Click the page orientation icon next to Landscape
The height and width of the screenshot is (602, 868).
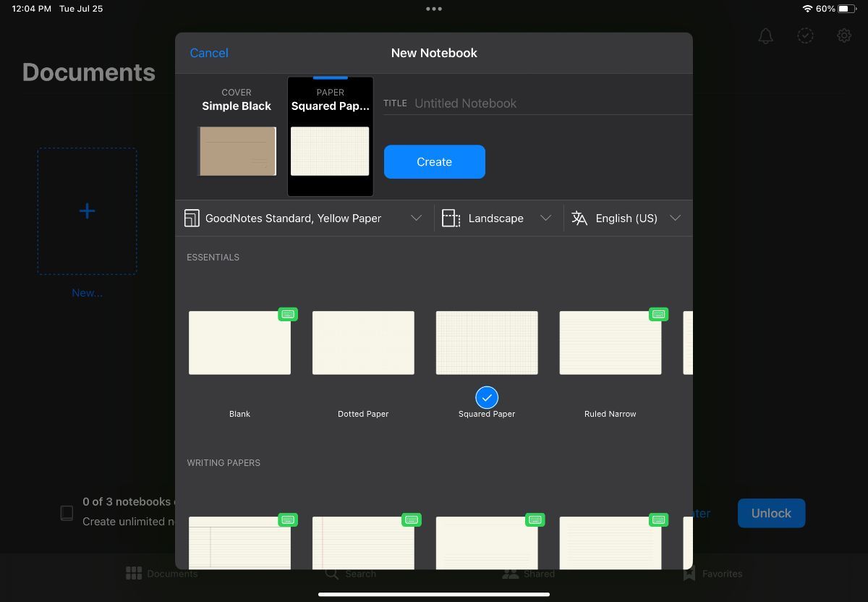[x=451, y=218]
